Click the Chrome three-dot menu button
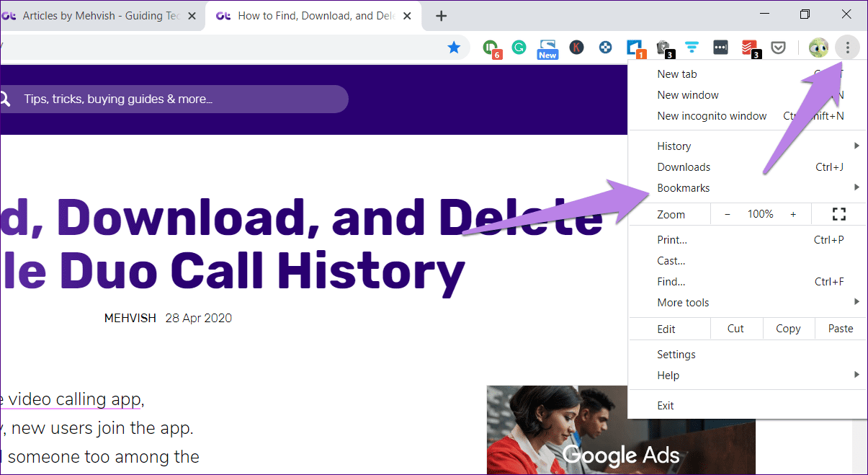 point(848,48)
